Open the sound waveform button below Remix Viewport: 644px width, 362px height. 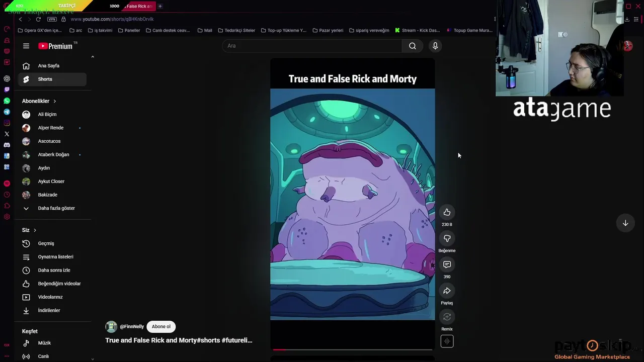447,341
